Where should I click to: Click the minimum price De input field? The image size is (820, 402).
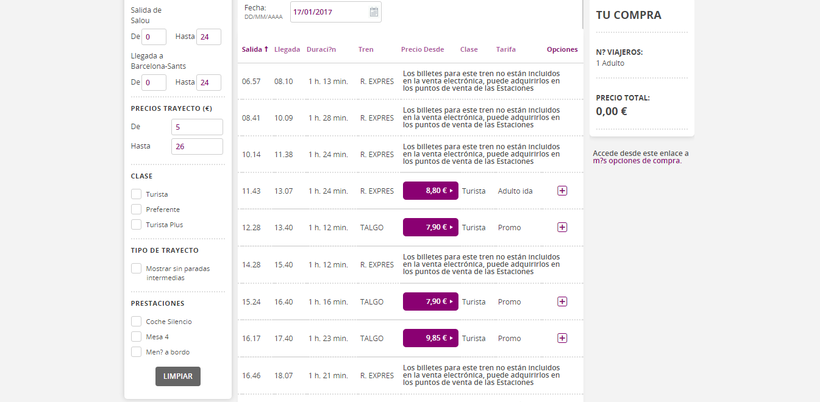tap(197, 127)
